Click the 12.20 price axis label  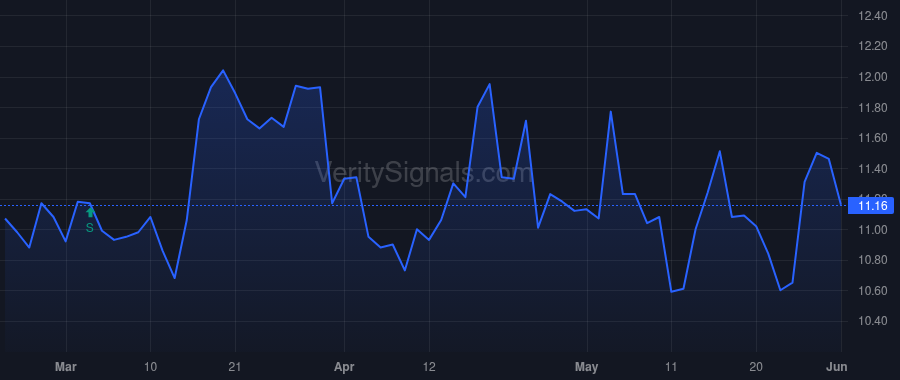point(872,46)
